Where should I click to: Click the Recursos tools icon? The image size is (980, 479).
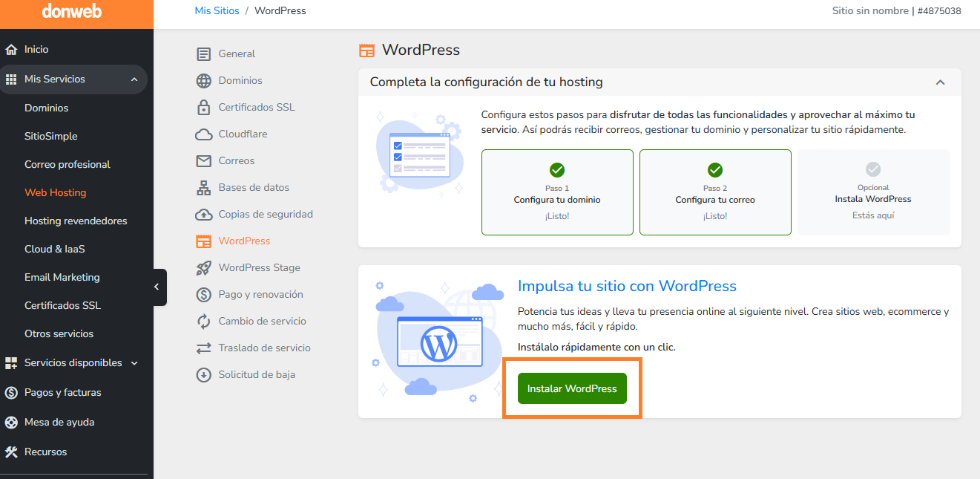point(11,452)
